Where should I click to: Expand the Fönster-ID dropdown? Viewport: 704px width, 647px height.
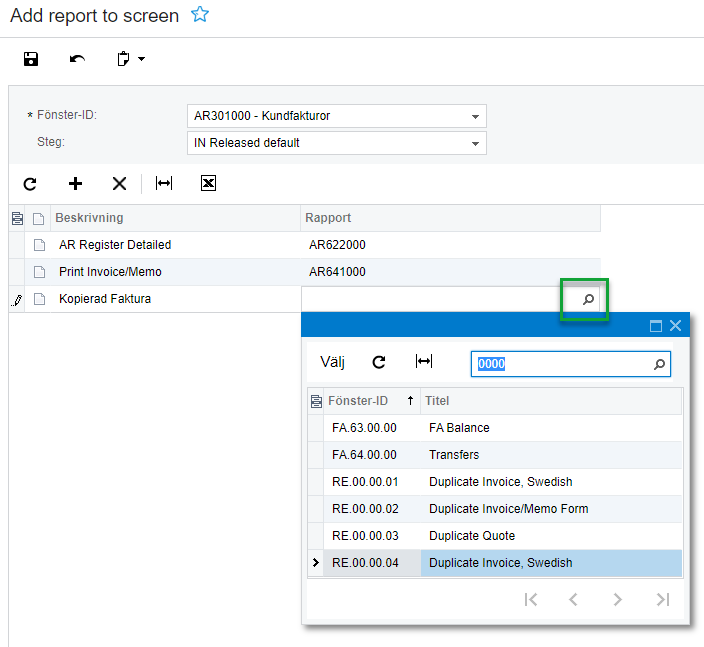(x=475, y=116)
